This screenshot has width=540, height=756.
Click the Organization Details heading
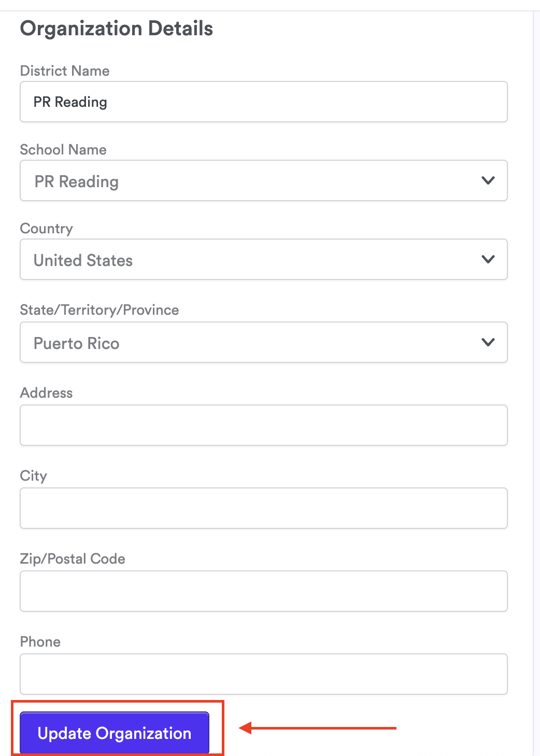[117, 29]
